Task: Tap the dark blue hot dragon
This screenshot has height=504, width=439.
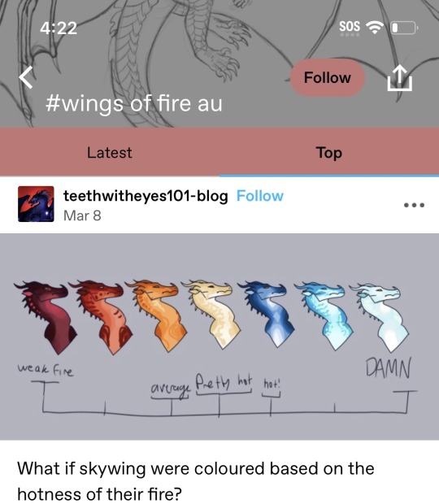Action: (x=268, y=314)
